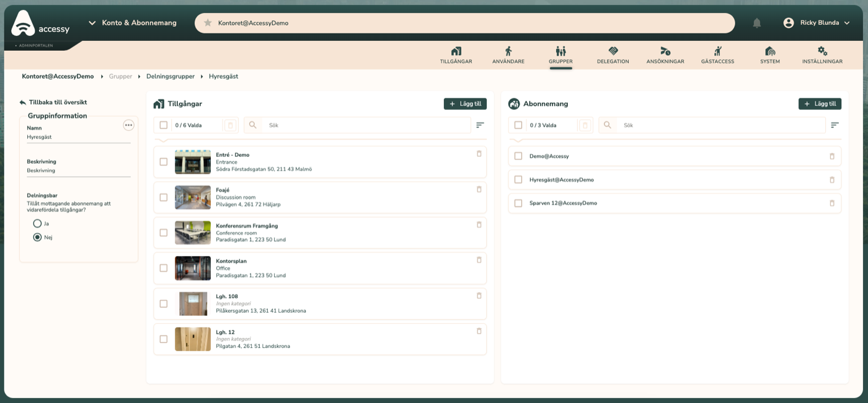Go to Delningsgrupper breadcrumb

[170, 76]
